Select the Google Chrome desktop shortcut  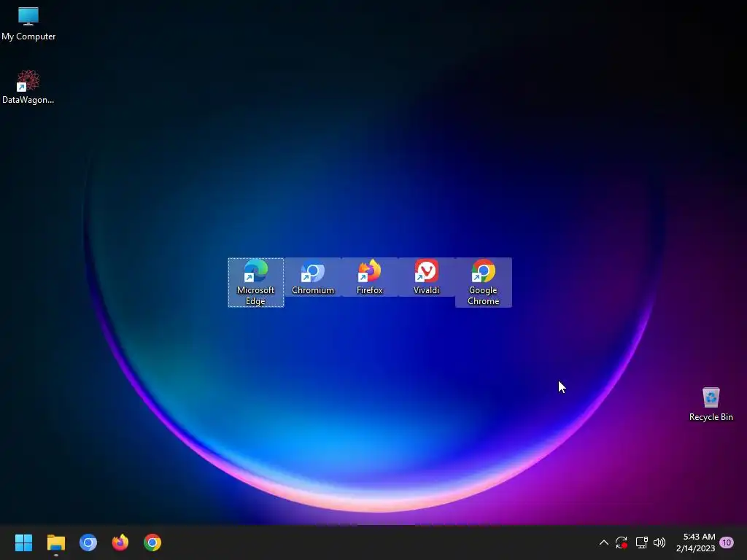tap(484, 282)
